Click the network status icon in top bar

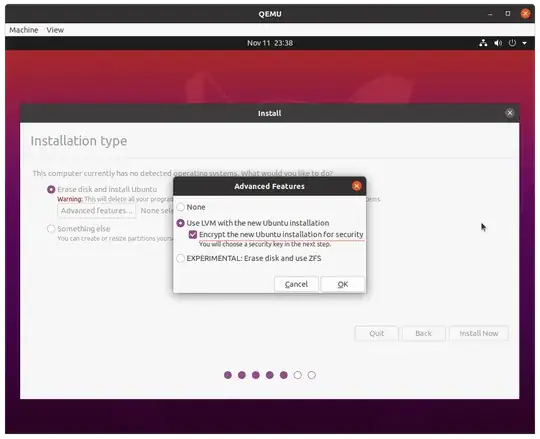click(x=483, y=43)
